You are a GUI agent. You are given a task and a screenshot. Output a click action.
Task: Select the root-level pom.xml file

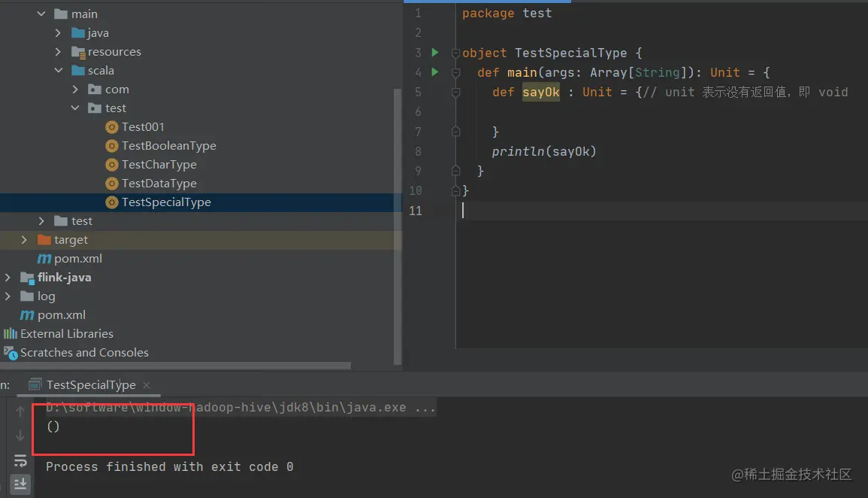click(62, 315)
